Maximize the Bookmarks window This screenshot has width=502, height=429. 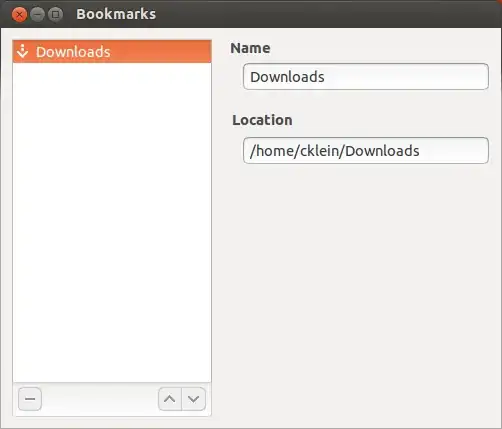55,15
